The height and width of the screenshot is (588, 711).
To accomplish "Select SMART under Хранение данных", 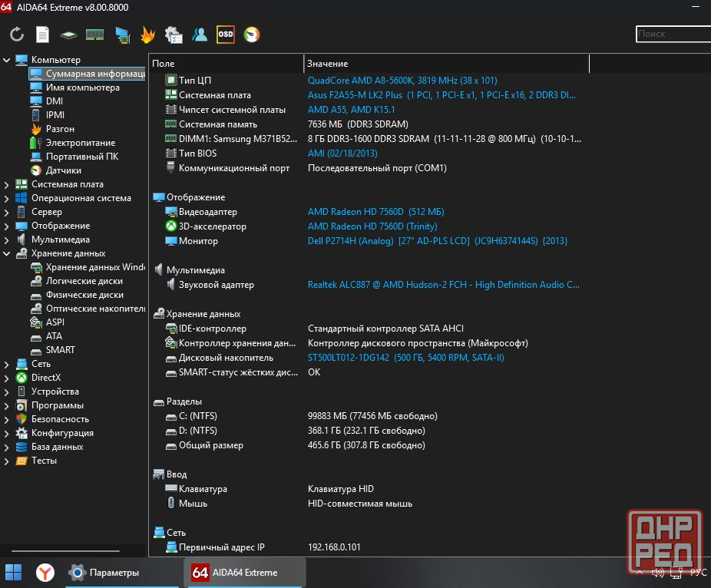I will pyautogui.click(x=60, y=350).
